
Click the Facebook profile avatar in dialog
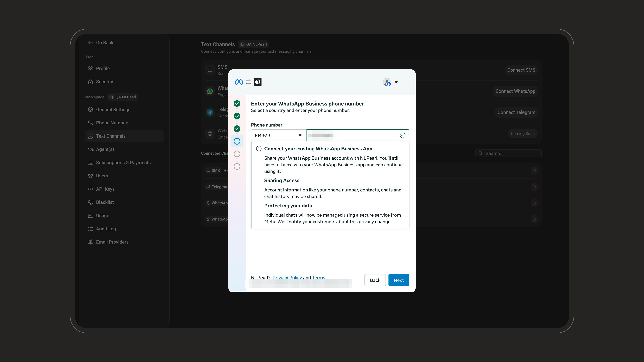coord(387,82)
